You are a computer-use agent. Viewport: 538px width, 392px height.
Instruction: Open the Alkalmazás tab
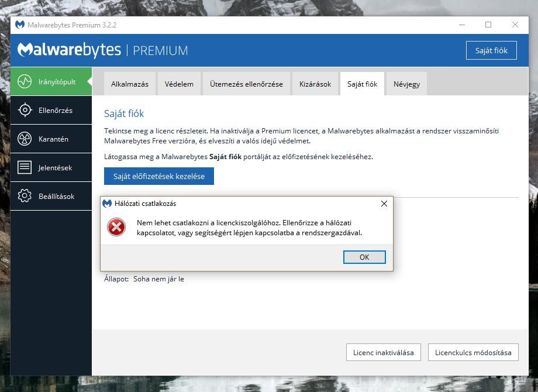pyautogui.click(x=130, y=84)
